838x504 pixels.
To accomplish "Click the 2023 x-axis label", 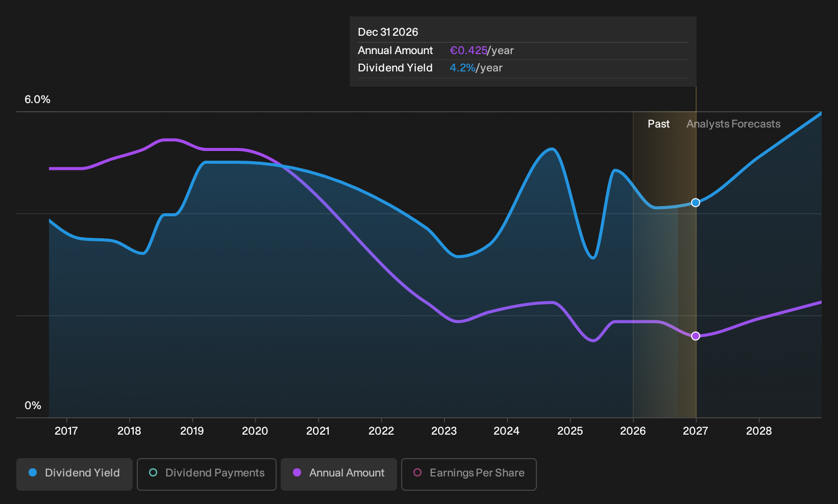I will tap(444, 431).
